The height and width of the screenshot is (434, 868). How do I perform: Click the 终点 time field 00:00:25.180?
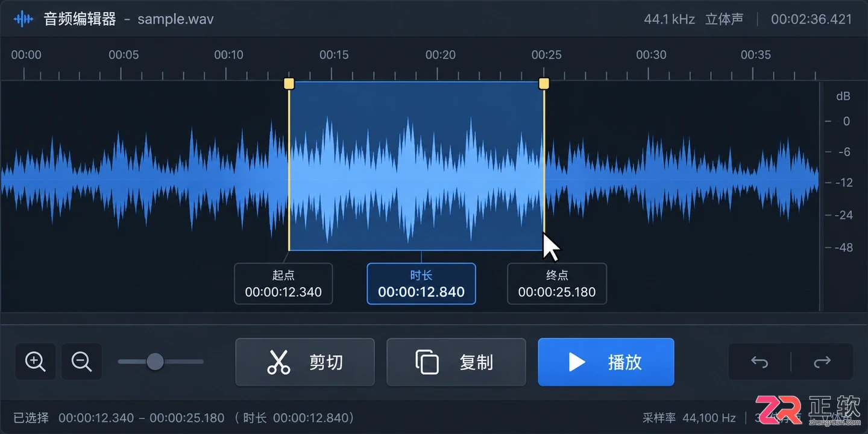coord(557,284)
